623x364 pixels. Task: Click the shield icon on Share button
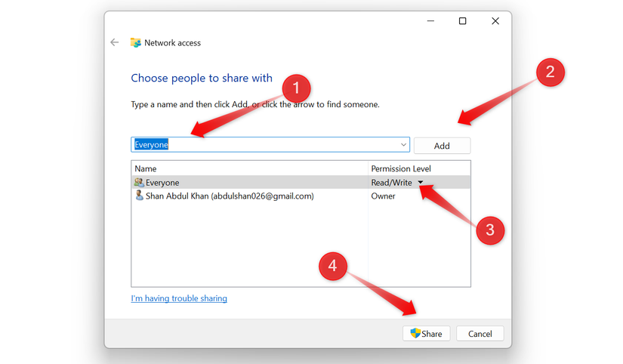[415, 334]
